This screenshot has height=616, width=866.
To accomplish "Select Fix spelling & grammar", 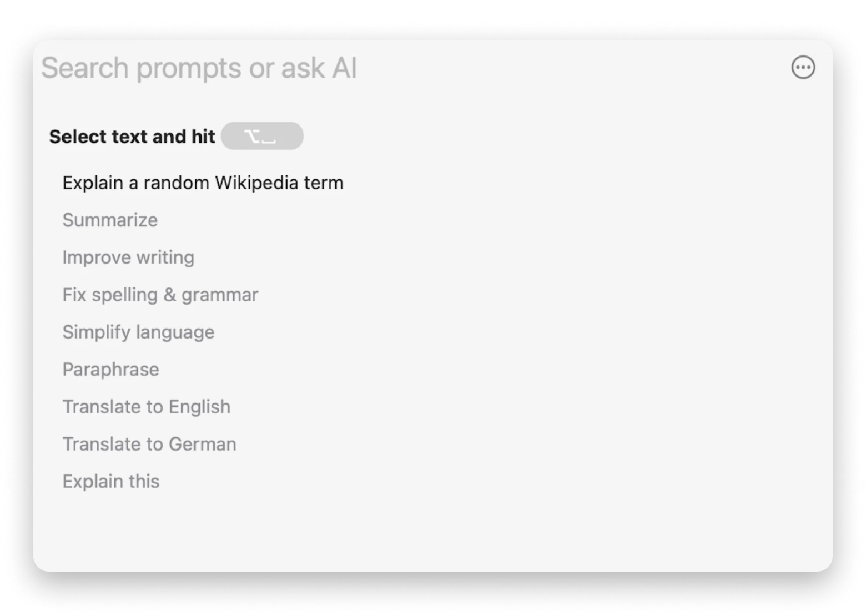I will (x=160, y=295).
